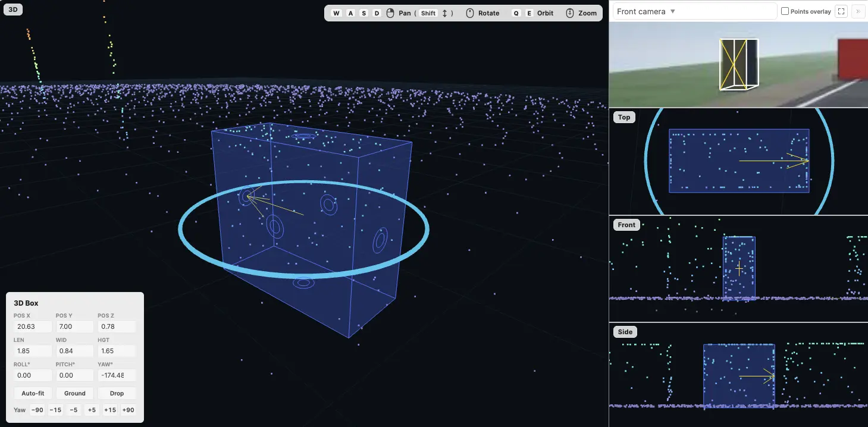Click the Auto-fit button
868x427 pixels.
pyautogui.click(x=33, y=393)
